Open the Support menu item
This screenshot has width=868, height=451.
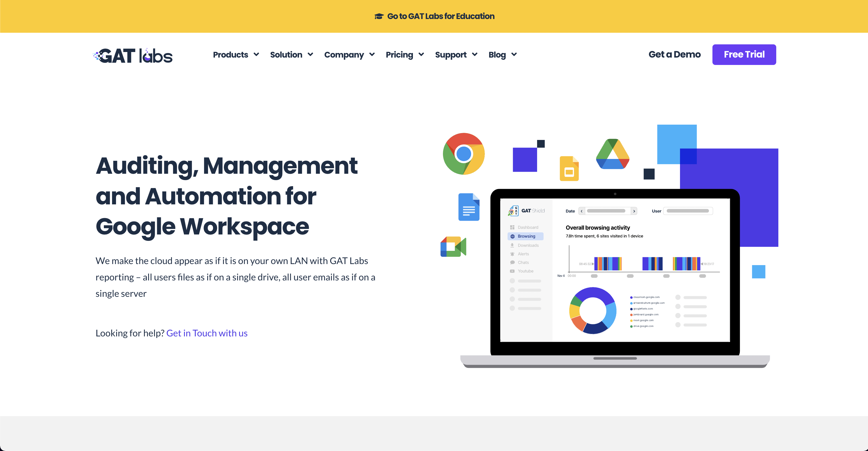click(x=456, y=55)
